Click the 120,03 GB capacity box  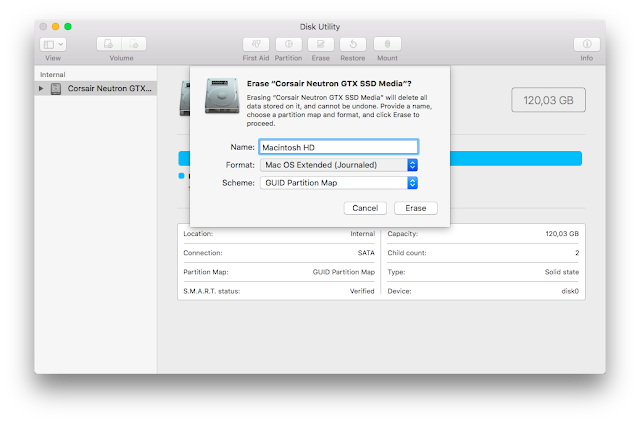[x=548, y=100]
